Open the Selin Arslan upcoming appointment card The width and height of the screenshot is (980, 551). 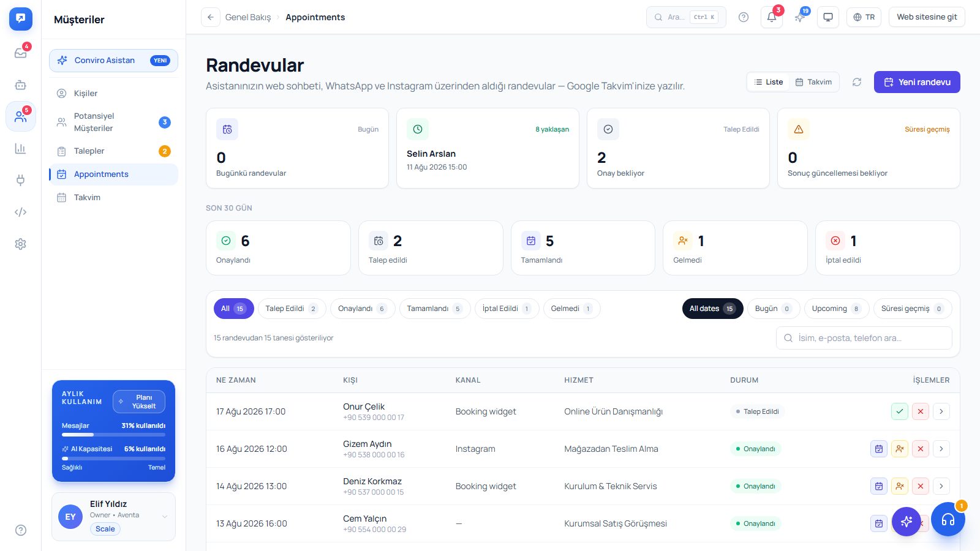coord(488,148)
